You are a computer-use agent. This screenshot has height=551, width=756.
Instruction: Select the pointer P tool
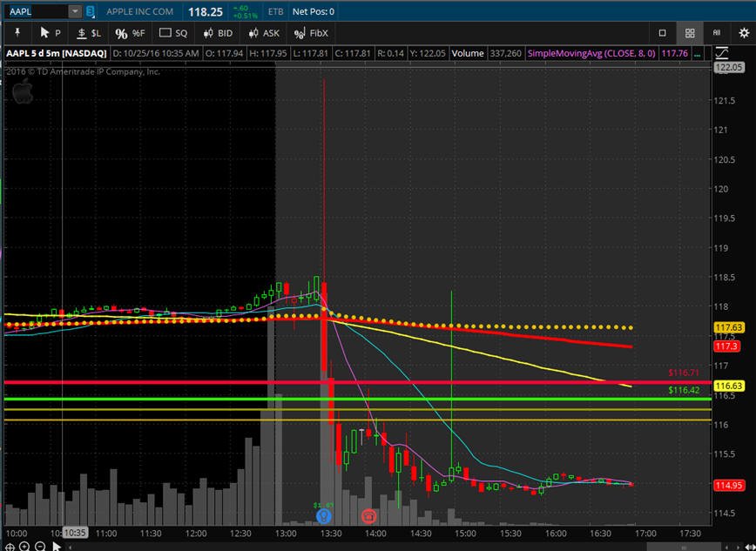51,33
